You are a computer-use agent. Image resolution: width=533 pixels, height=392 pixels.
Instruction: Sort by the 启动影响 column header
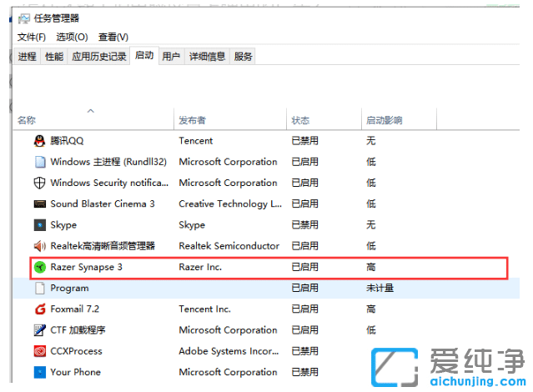(x=384, y=120)
